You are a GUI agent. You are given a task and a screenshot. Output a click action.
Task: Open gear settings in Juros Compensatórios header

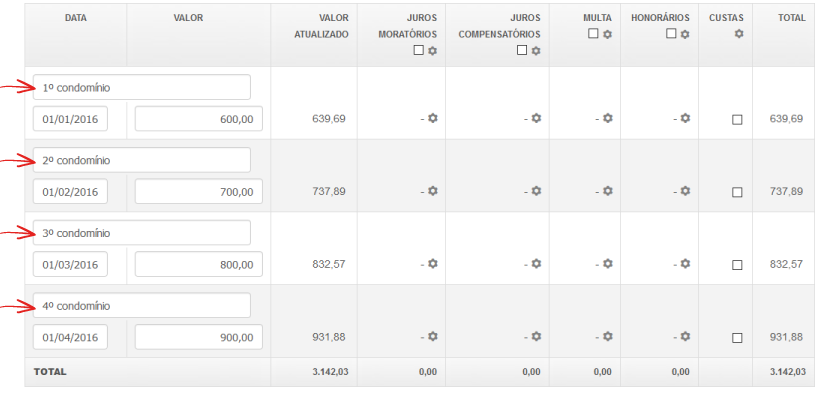pos(536,51)
